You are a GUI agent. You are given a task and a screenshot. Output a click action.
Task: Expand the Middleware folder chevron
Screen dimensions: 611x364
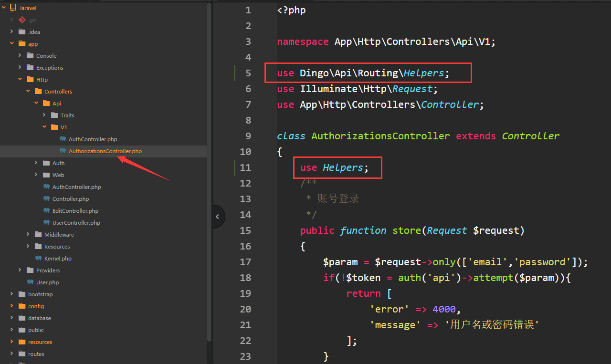coord(28,235)
